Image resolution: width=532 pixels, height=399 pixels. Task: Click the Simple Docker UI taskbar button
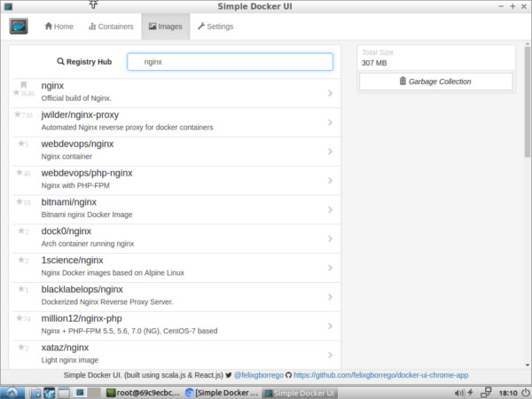pos(301,393)
